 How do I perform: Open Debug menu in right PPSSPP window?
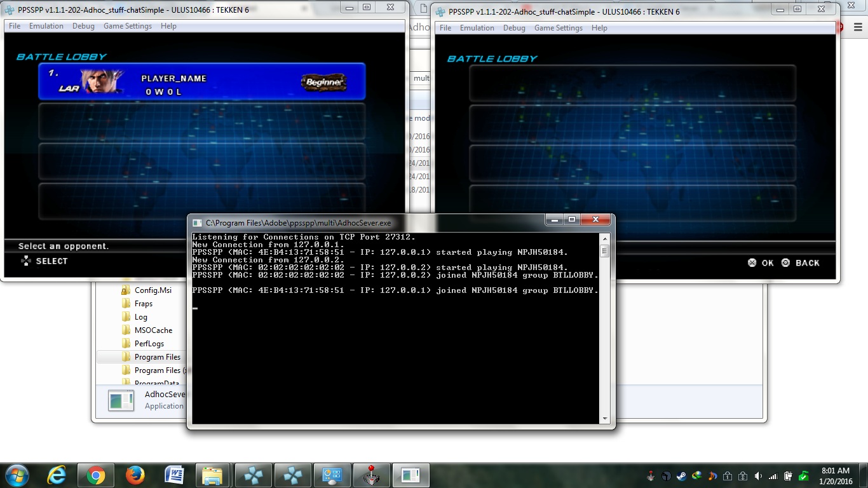coord(514,28)
